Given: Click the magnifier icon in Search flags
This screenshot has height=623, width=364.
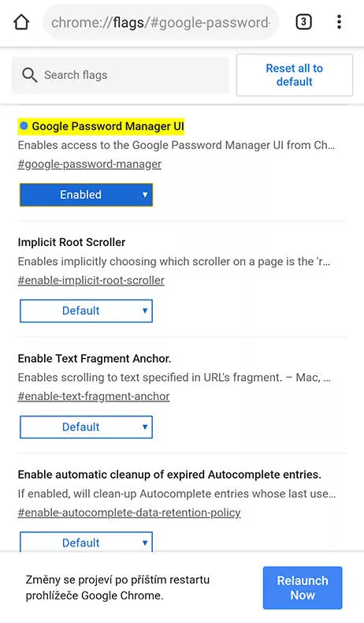Looking at the screenshot, I should point(29,75).
